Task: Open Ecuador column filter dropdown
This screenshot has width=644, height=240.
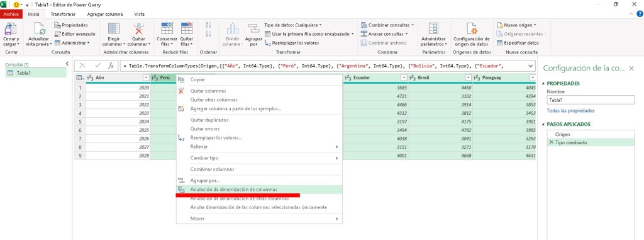Action: click(403, 78)
